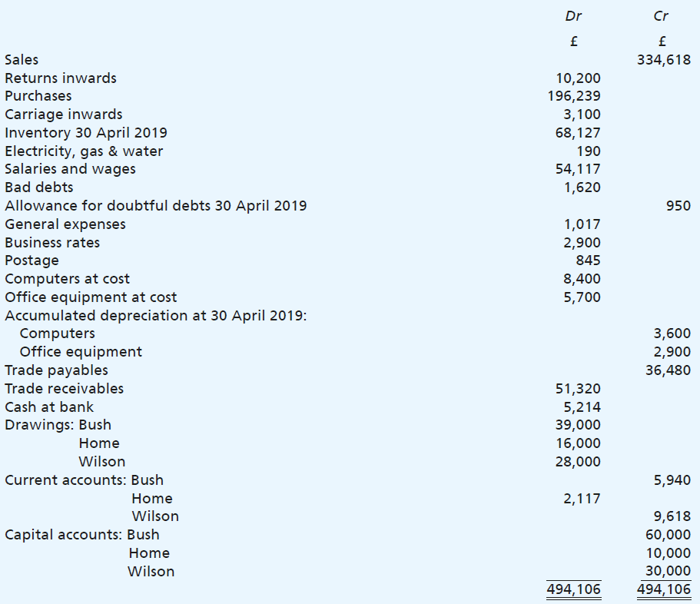Select the debit column total 494,106
This screenshot has height=604, width=700.
(x=574, y=589)
